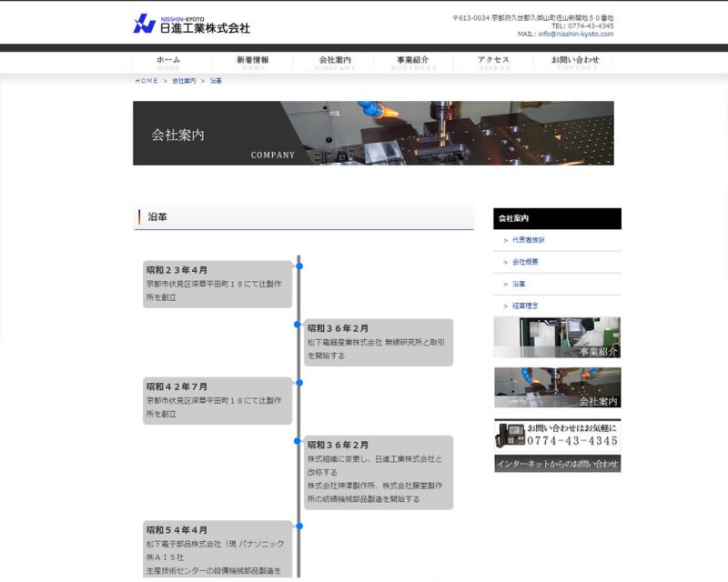The image size is (728, 582).
Task: Select 会社案内 (Company) in the top navigation
Action: [335, 62]
